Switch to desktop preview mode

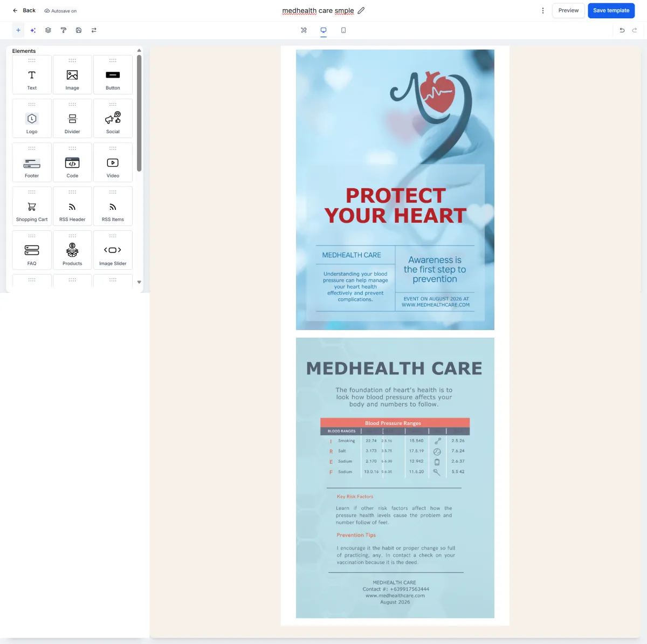(x=323, y=30)
